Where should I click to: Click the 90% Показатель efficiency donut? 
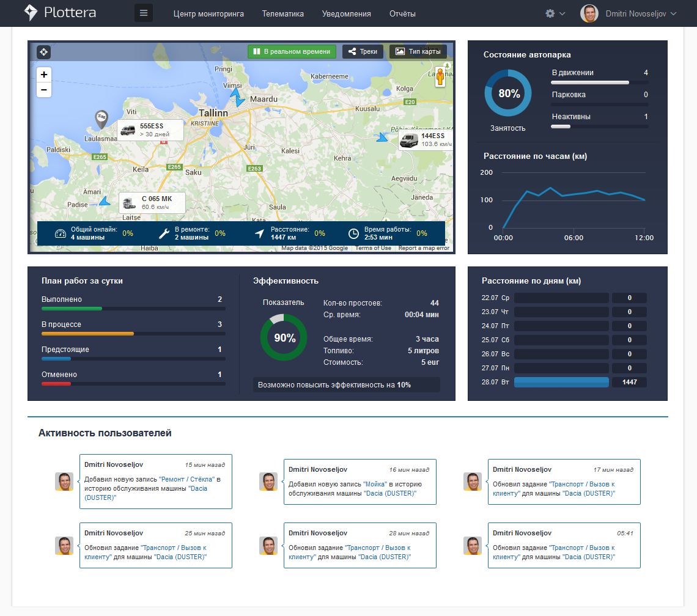pos(284,337)
